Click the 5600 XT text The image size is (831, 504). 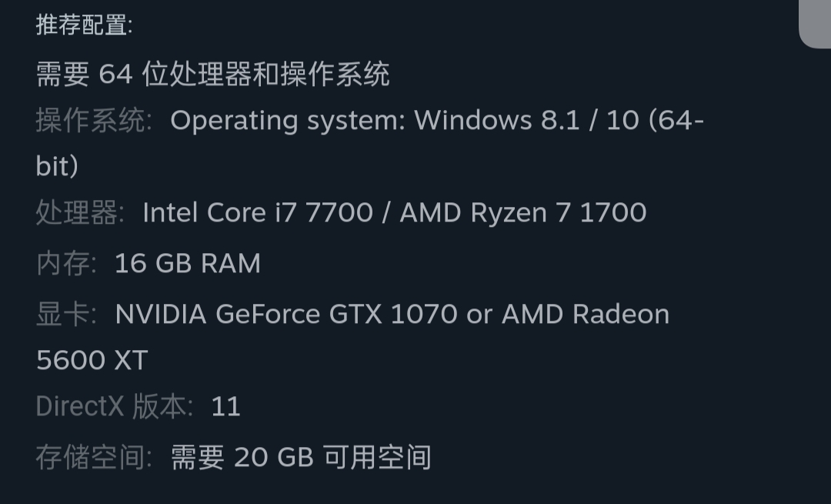(x=92, y=360)
